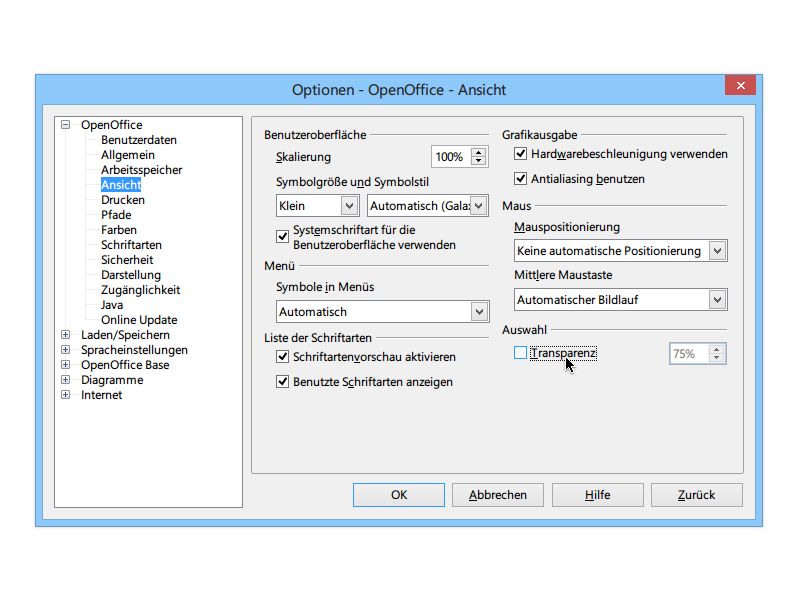
Task: Select Benutzerdaten in the options tree
Action: (x=139, y=140)
